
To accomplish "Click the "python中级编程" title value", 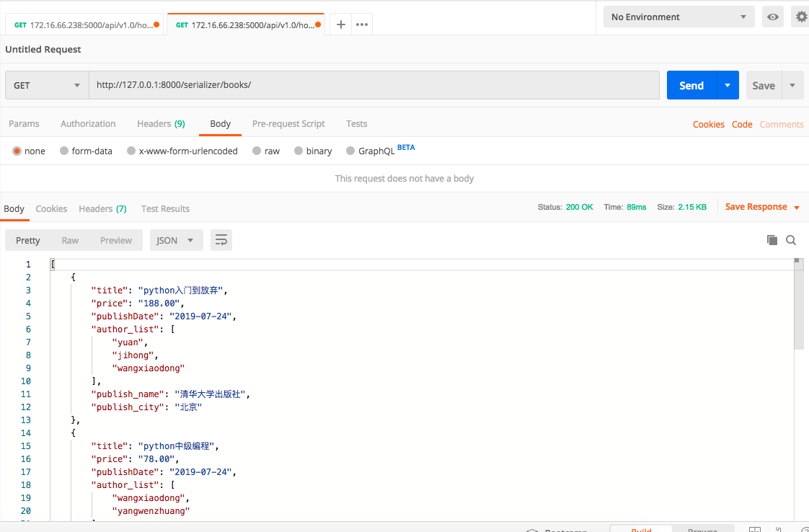I will pos(176,445).
